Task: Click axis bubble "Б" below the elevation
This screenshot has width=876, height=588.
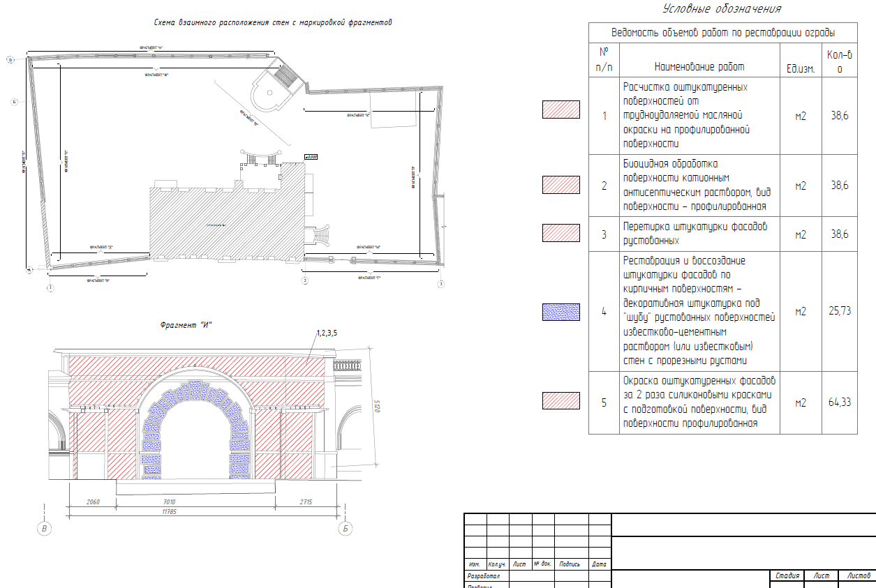Action: pos(345,529)
